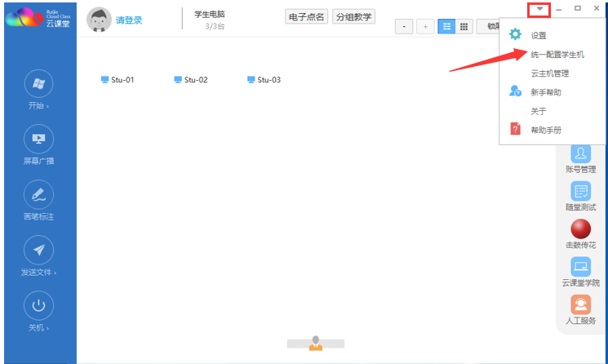
Task: Choose 设置 from the dropdown menu
Action: coord(539,35)
